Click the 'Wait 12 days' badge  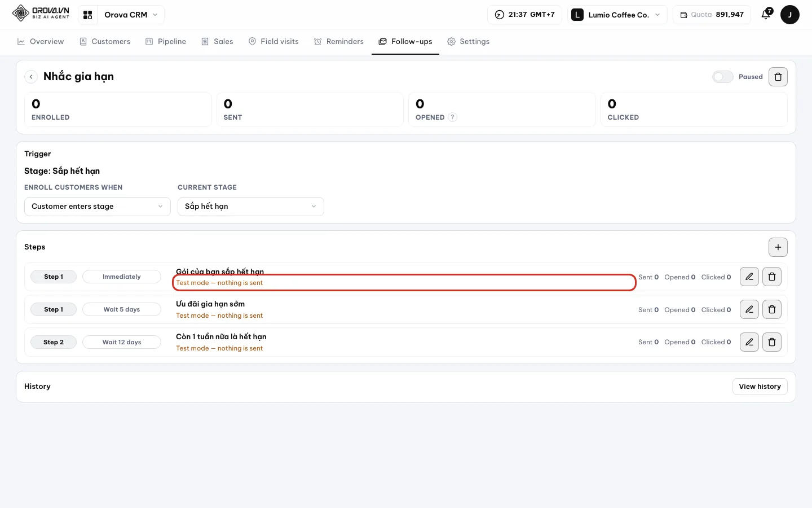tap(122, 342)
